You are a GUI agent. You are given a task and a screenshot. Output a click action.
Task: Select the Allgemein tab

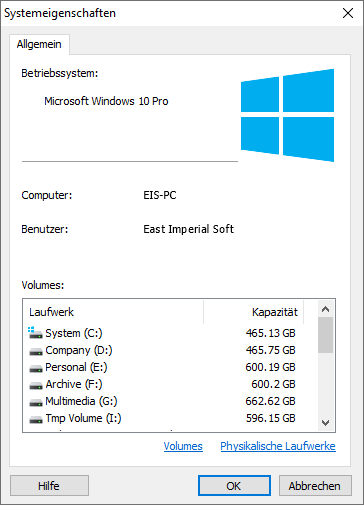point(39,44)
